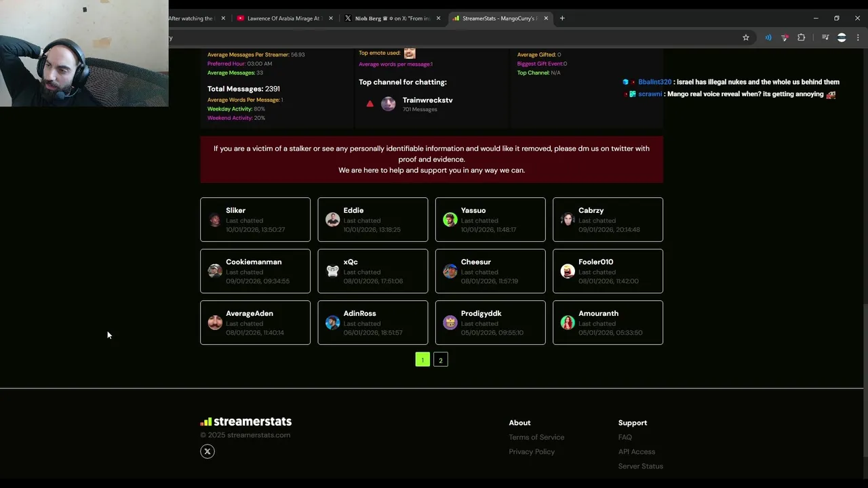Open the API Access link
The height and width of the screenshot is (488, 868).
(x=637, y=451)
